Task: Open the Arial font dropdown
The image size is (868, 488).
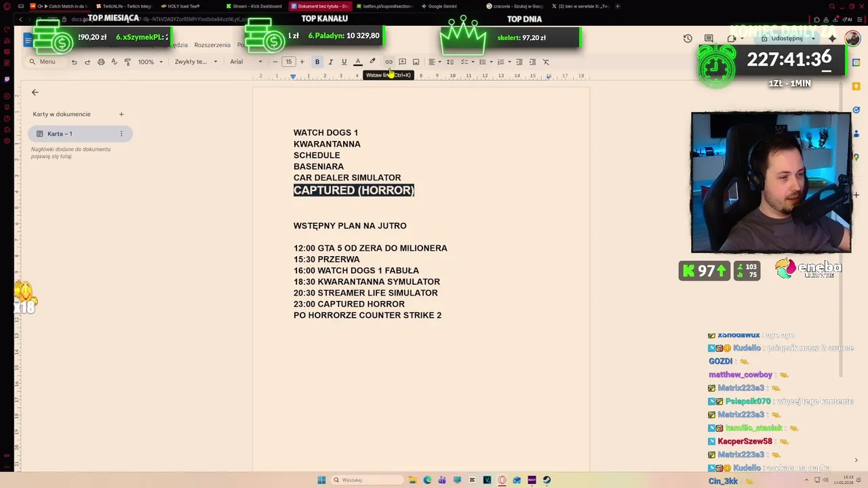Action: click(245, 62)
